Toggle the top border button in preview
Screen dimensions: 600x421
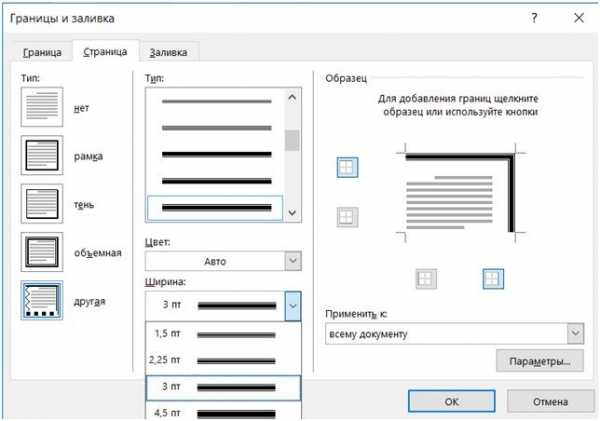(x=347, y=168)
